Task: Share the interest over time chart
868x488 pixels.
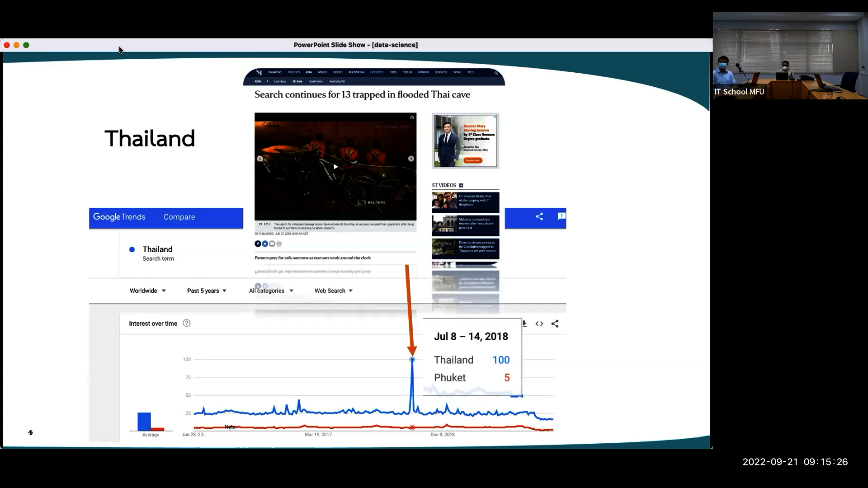Action: [x=555, y=324]
